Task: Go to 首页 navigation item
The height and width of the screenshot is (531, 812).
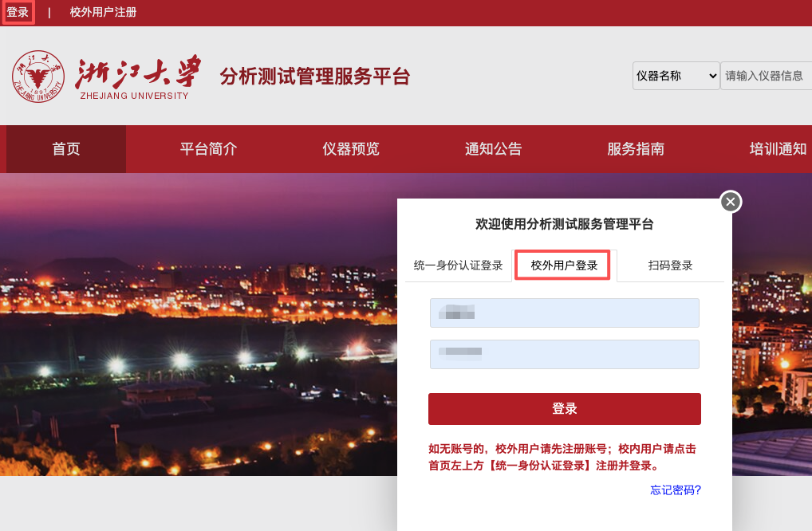Action: [66, 149]
